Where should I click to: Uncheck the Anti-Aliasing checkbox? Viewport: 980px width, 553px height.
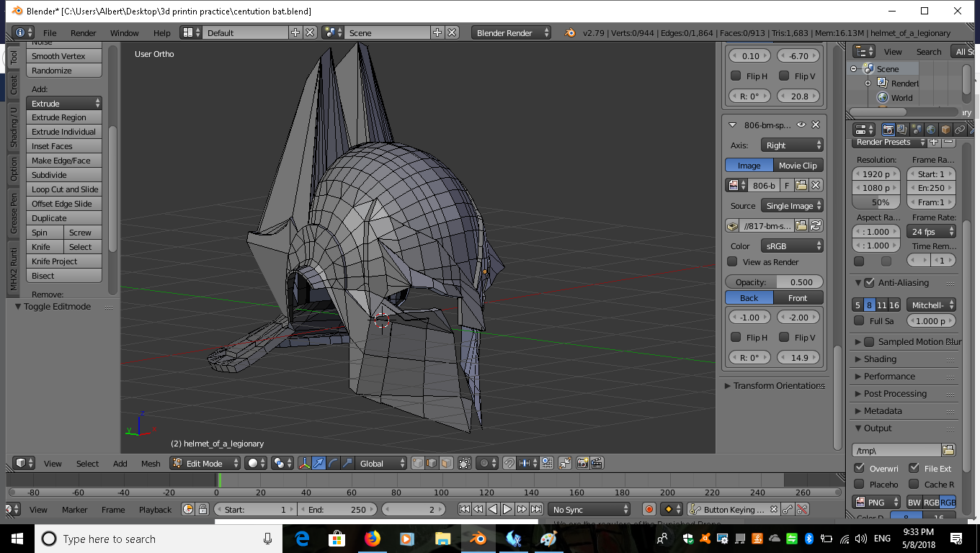tap(869, 283)
